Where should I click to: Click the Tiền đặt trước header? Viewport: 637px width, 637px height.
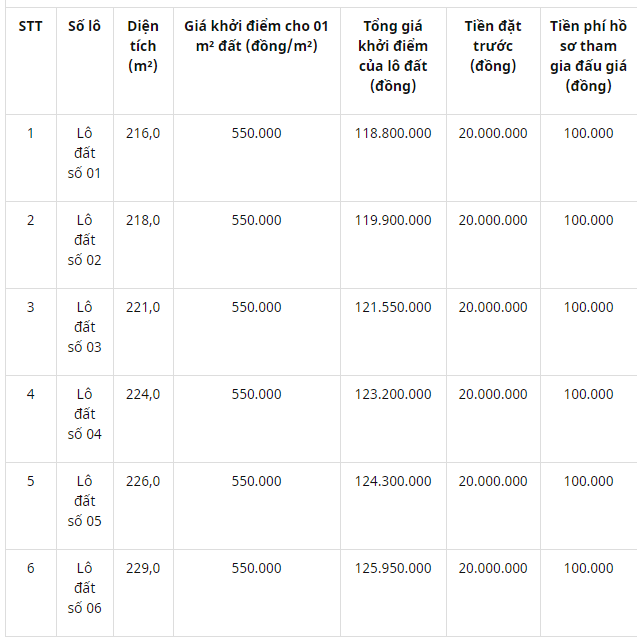[x=493, y=46]
